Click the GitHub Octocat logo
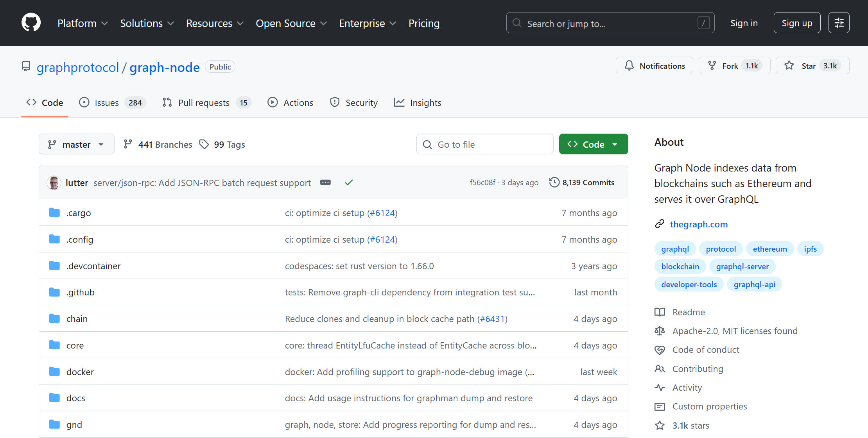Viewport: 868px width, 438px height. pos(31,23)
